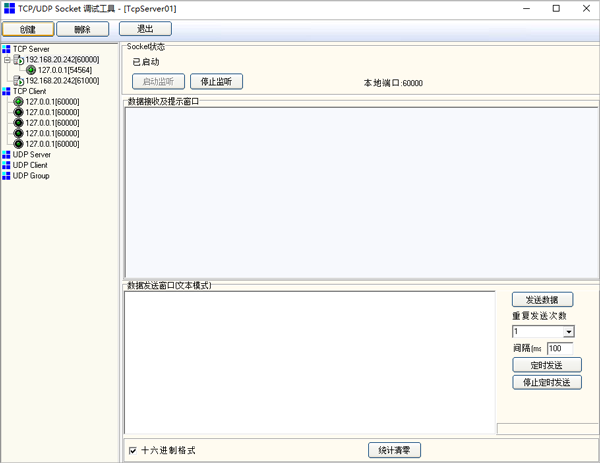
Task: Select the TCP Server category icon
Action: [x=6, y=49]
